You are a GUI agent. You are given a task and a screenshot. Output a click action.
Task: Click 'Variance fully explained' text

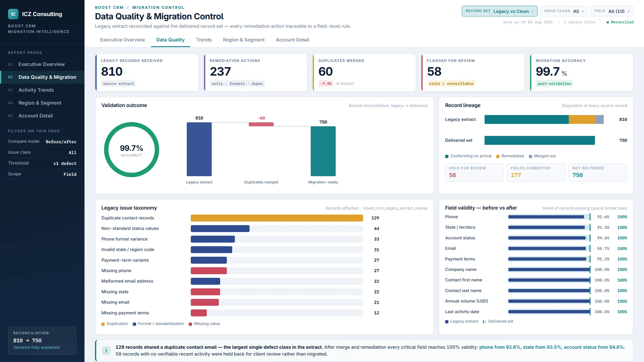point(36,347)
